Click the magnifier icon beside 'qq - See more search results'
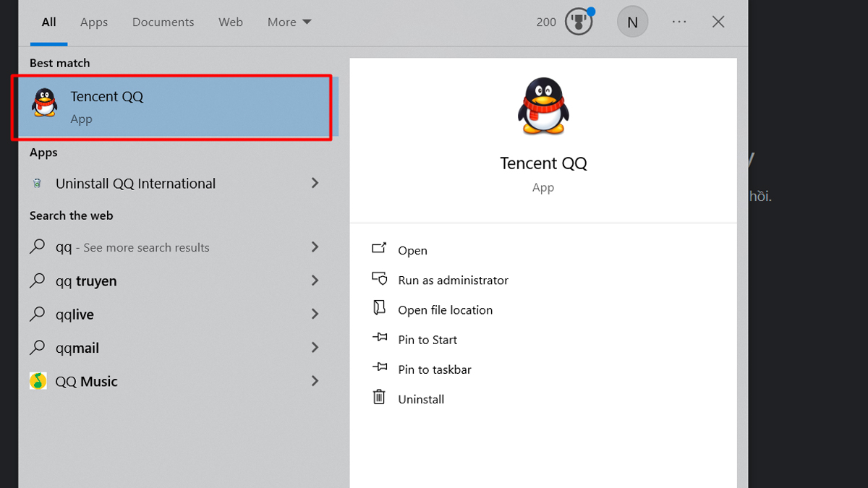 [37, 247]
